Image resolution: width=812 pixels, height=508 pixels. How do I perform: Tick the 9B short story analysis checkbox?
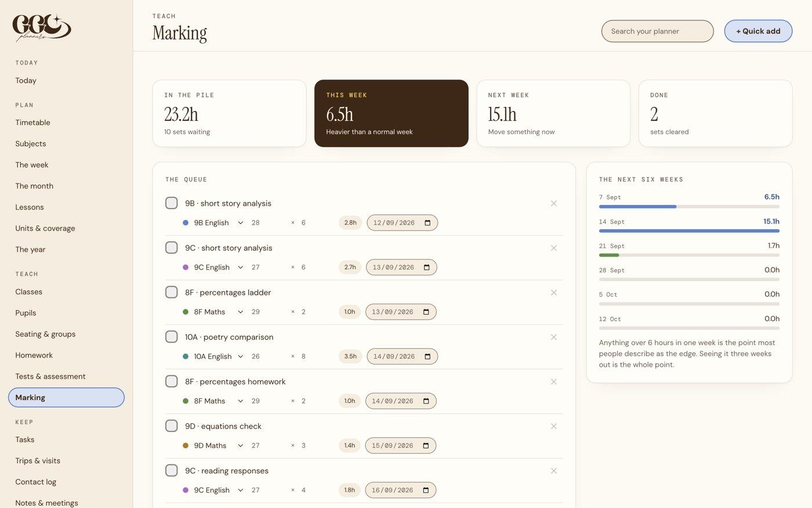tap(172, 203)
